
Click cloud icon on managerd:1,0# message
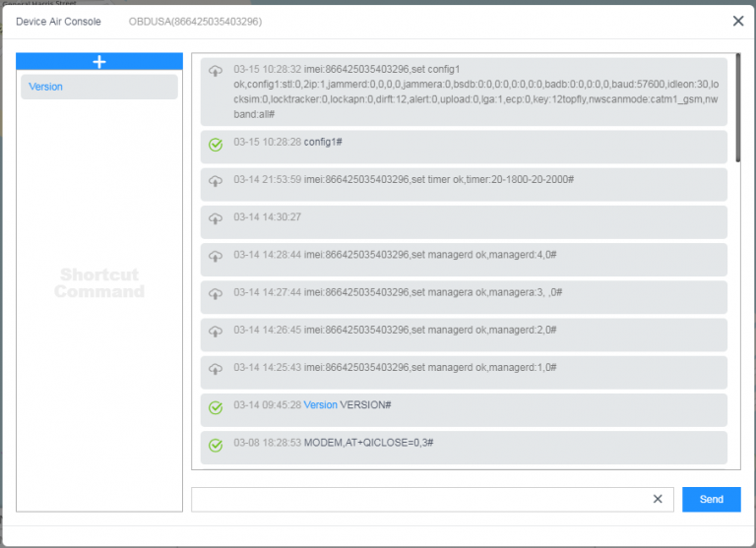point(216,369)
